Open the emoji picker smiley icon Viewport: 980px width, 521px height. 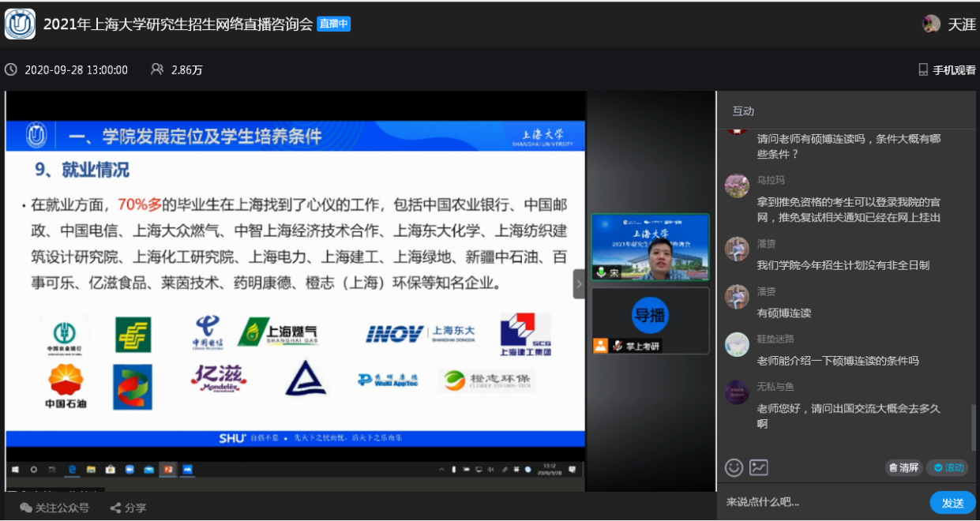(x=734, y=467)
